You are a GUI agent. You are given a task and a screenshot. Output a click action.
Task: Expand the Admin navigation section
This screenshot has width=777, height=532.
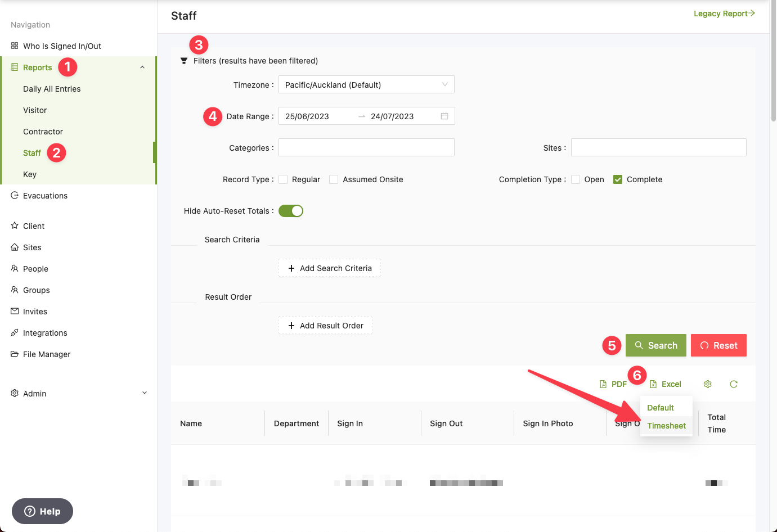pos(144,393)
